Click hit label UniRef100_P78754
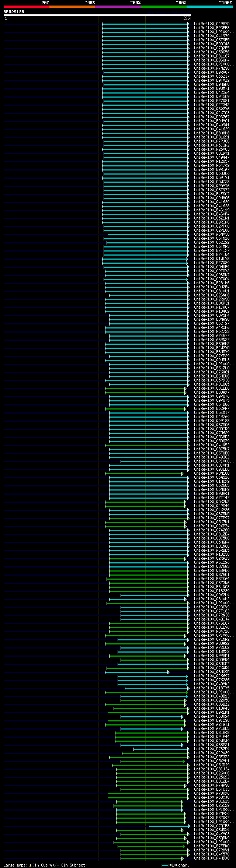This screenshot has height=868, width=236. pos(212,749)
